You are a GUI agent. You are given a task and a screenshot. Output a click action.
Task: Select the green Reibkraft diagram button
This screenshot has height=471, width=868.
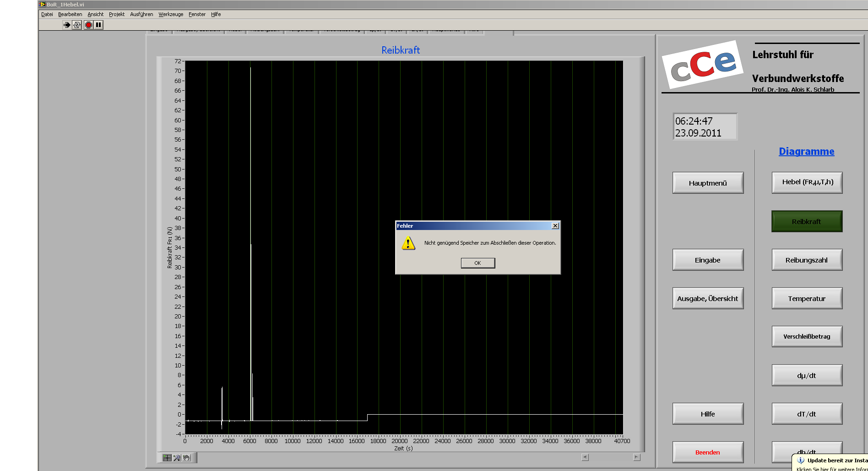[x=807, y=221]
